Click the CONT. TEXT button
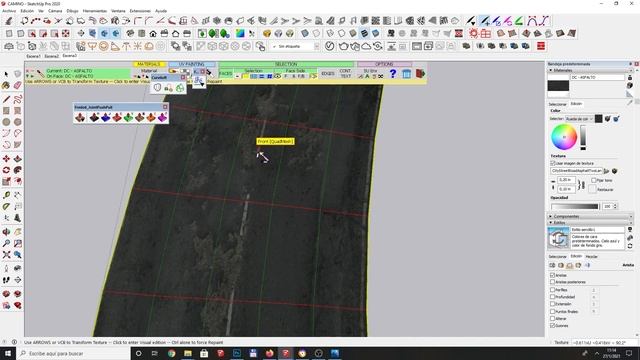 [x=345, y=74]
